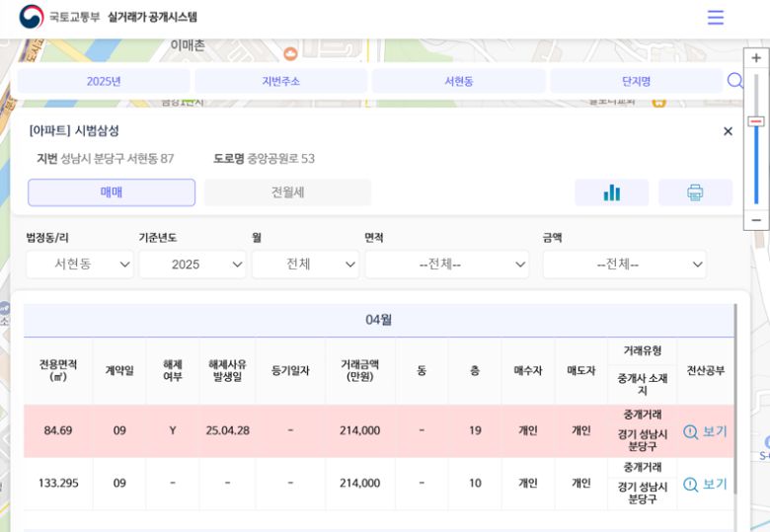Viewport: 770px width, 532px height.
Task: Switch to the 전월세 tab
Action: click(x=287, y=192)
